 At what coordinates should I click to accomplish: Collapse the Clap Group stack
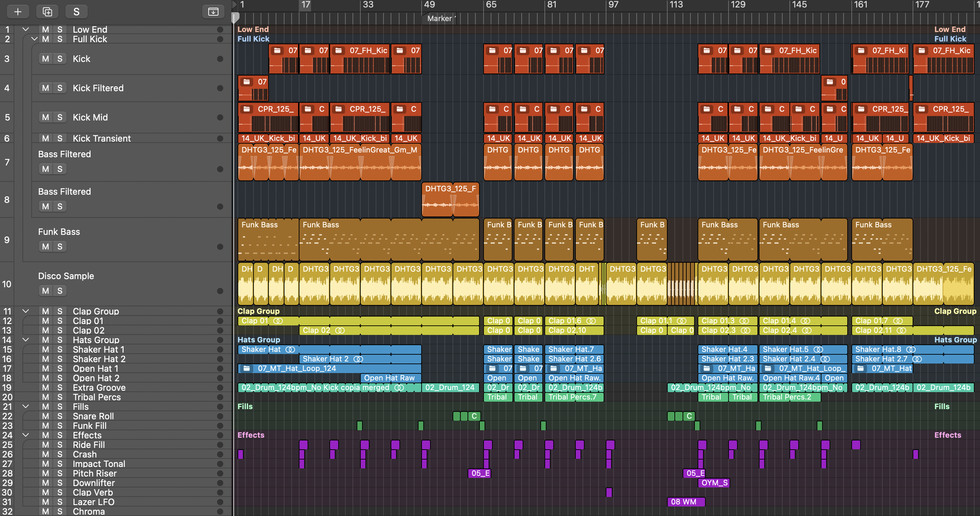[x=26, y=311]
